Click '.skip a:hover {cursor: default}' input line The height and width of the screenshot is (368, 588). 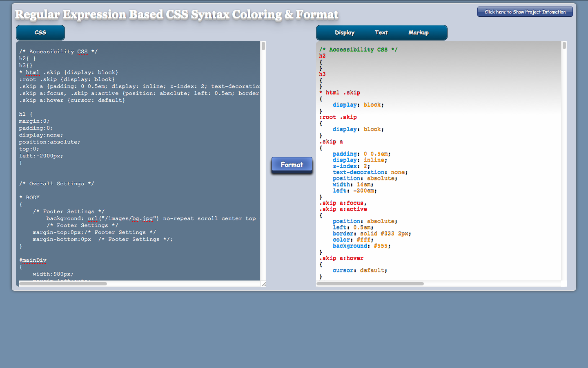[x=72, y=100]
